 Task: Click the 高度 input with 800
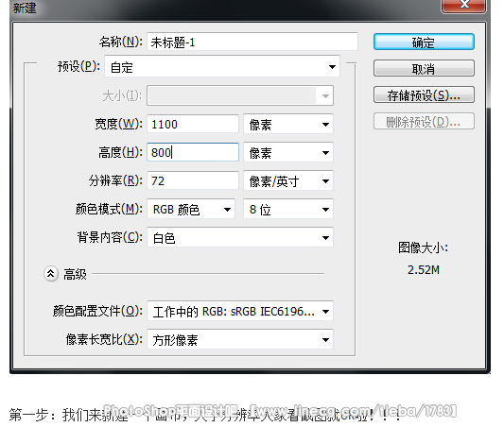193,152
